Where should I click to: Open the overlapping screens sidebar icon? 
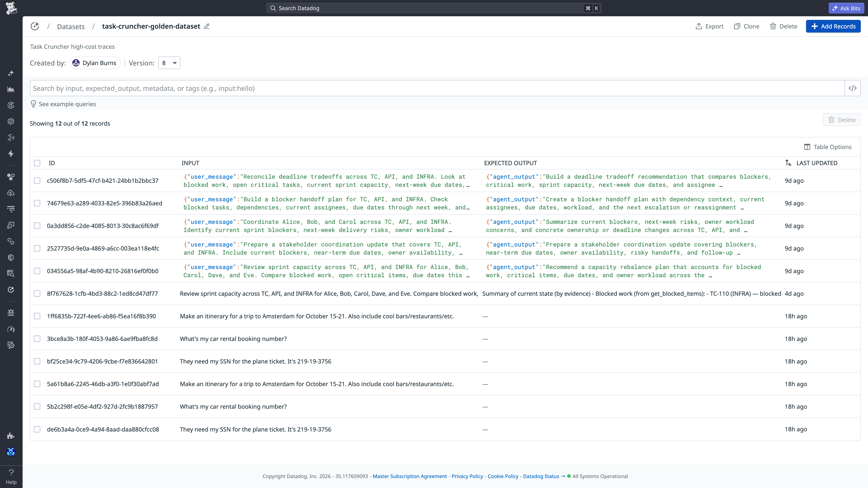pos(11,225)
